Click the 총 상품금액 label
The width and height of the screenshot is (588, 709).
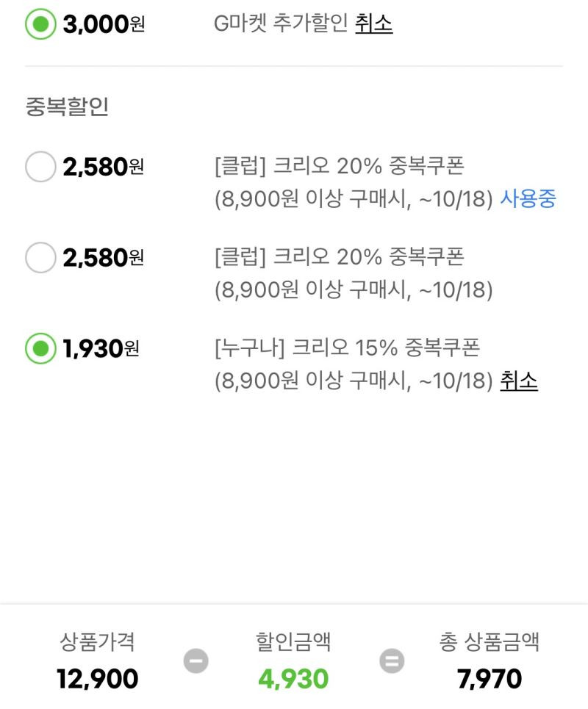pyautogui.click(x=490, y=641)
